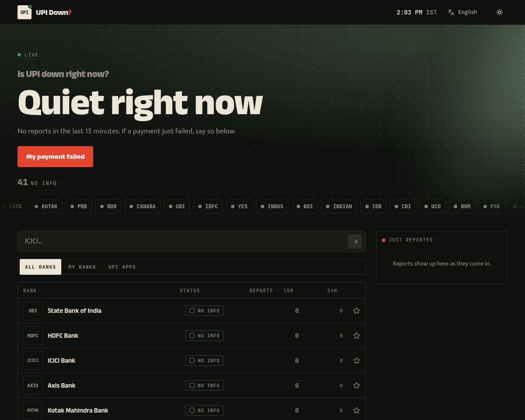Mark Axis Bank as favorite

click(x=357, y=385)
